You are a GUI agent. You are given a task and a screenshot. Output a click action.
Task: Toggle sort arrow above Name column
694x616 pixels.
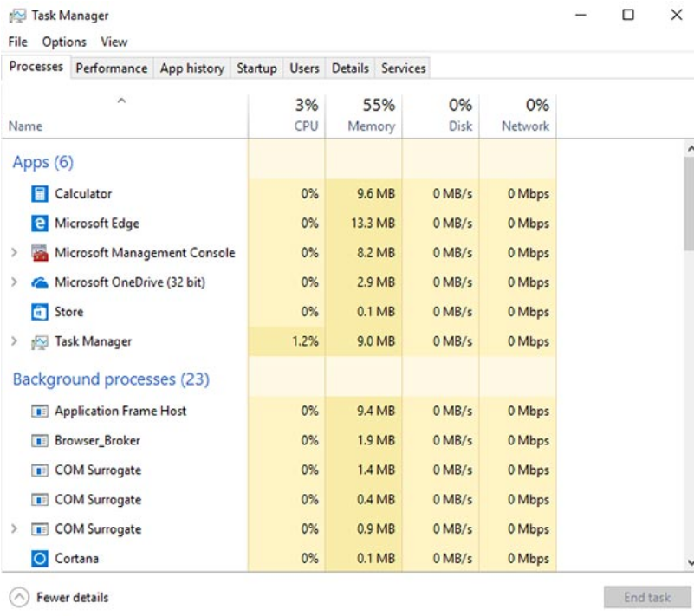click(x=121, y=101)
